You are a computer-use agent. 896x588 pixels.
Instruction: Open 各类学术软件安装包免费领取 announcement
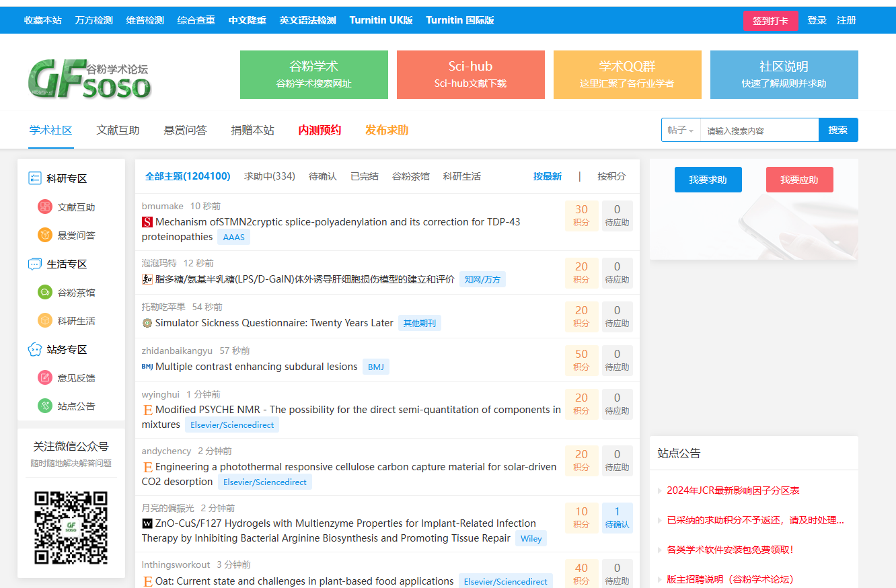point(731,550)
